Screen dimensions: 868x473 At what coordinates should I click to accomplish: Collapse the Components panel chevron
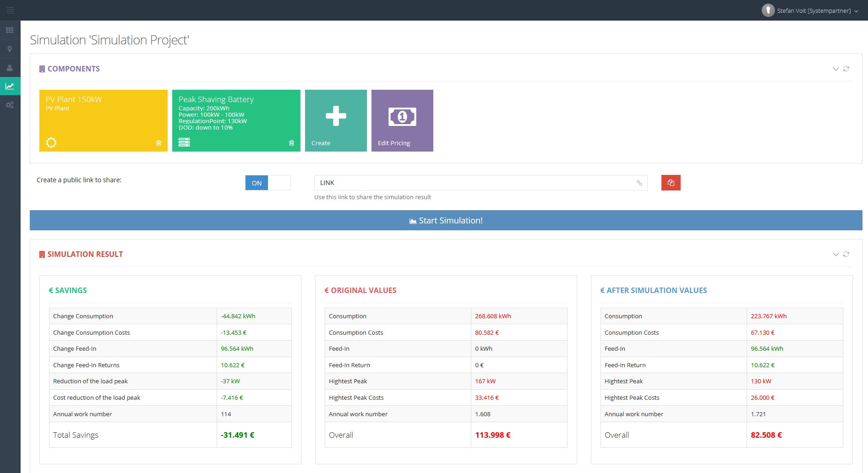[x=835, y=69]
